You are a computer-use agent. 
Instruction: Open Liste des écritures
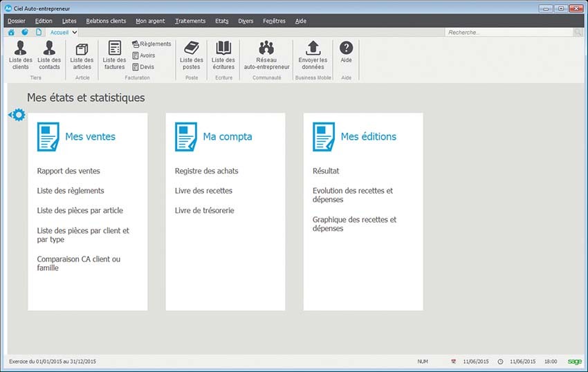click(x=223, y=55)
